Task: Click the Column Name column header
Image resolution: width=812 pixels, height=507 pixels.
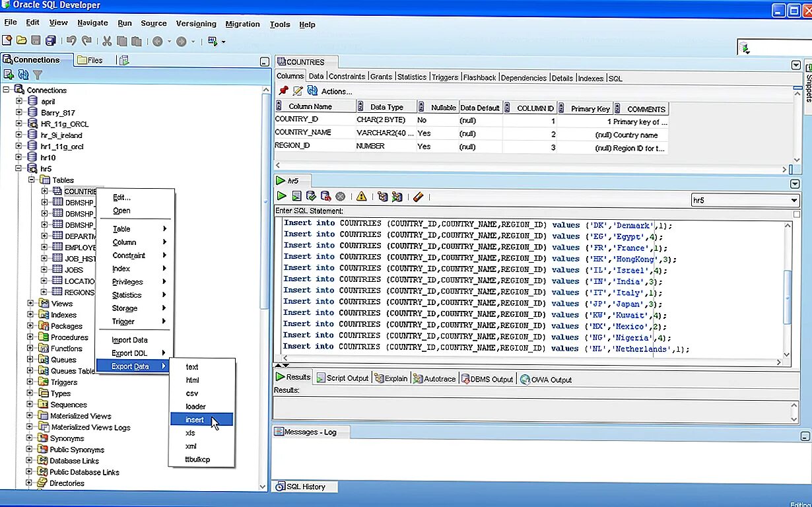Action: [315, 107]
